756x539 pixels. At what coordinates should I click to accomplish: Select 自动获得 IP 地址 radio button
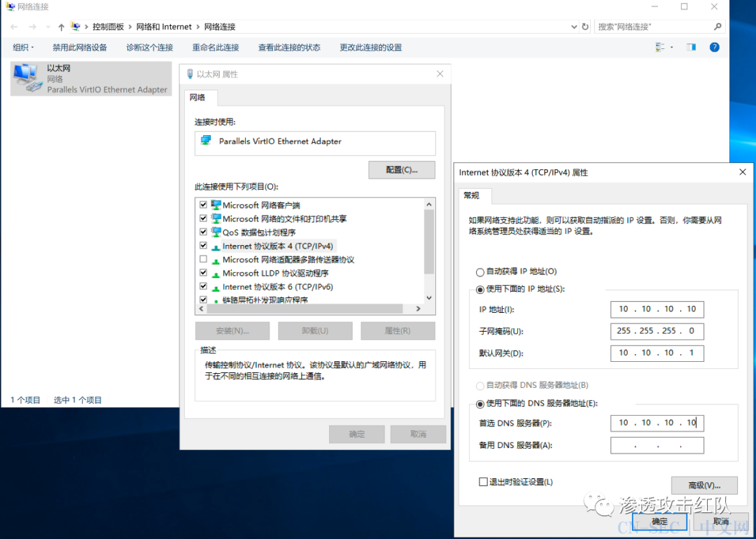479,272
